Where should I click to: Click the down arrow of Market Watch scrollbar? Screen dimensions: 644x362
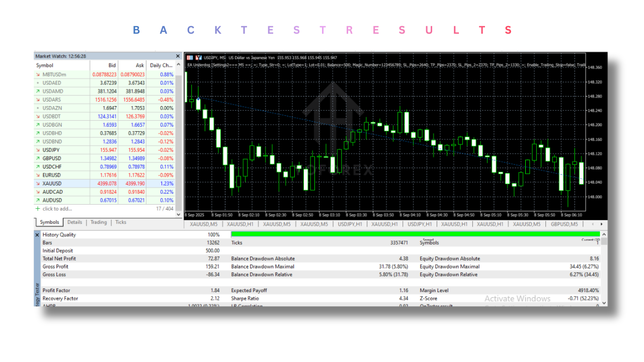tap(179, 215)
